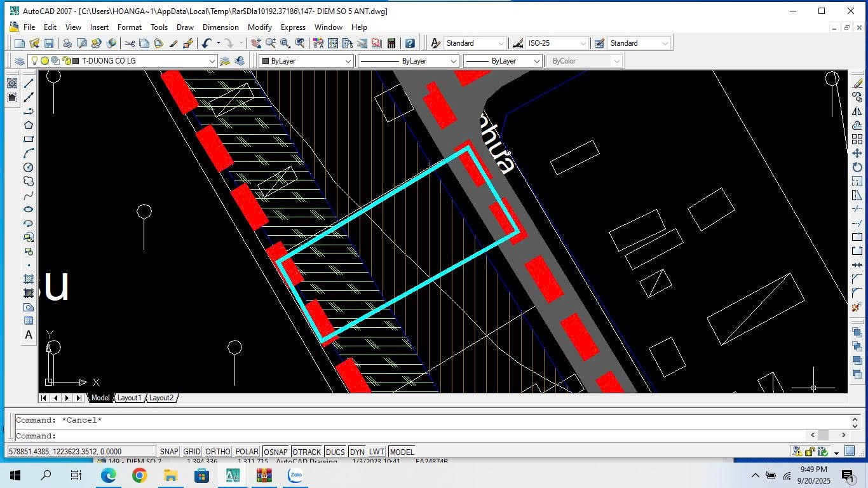Toggle DUCS dynamic UCS
The width and height of the screenshot is (868, 488).
335,452
